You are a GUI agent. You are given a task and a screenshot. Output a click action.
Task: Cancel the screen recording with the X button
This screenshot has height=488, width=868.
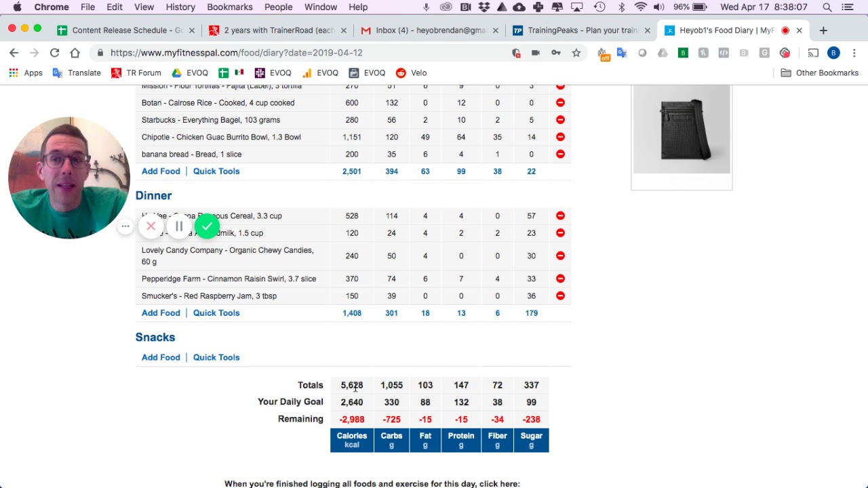pos(151,226)
